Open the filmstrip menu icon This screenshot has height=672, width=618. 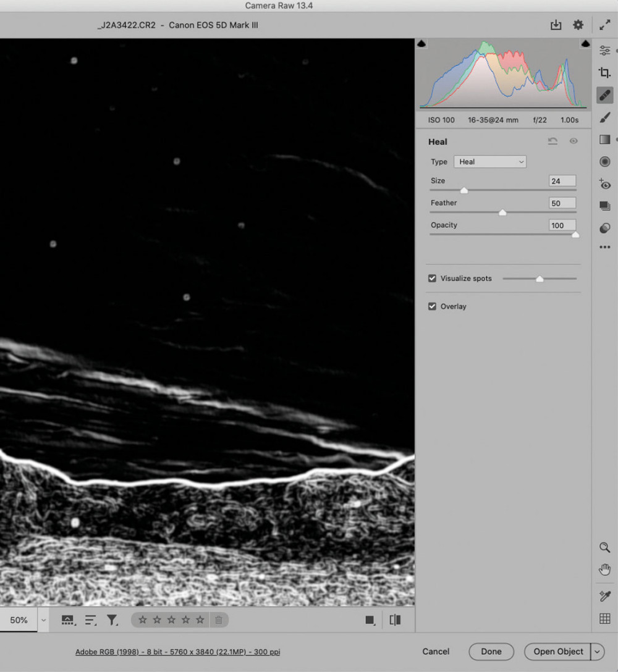(68, 619)
